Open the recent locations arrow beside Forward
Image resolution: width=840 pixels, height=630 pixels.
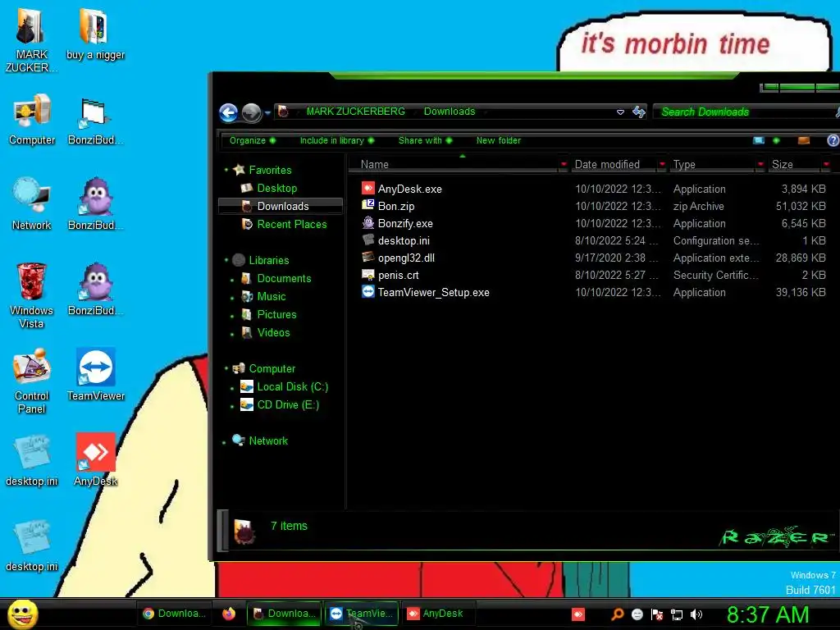coord(267,113)
